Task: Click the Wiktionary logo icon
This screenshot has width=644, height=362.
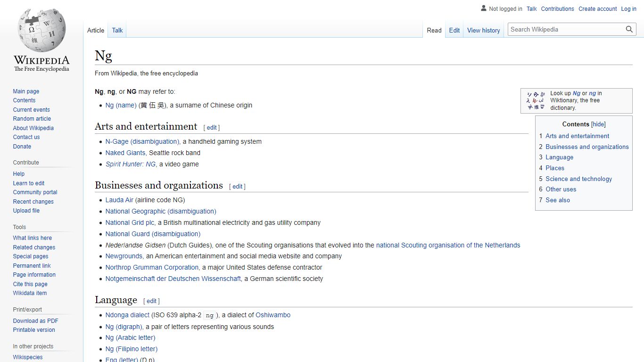Action: click(x=536, y=100)
